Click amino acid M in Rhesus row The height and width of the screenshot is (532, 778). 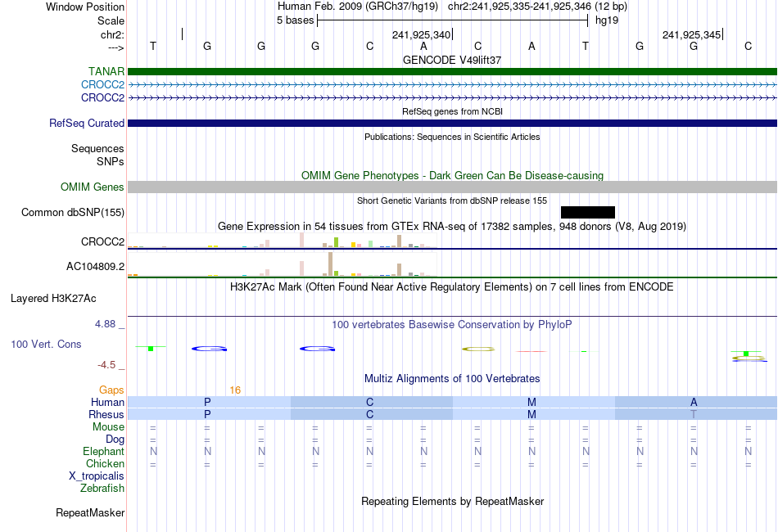(x=531, y=414)
